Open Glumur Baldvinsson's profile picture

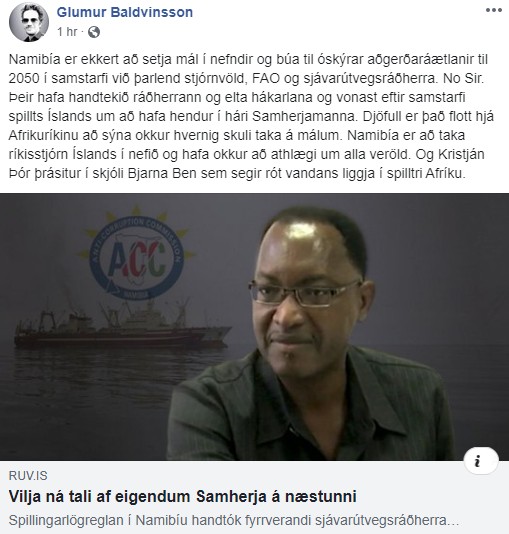point(29,22)
